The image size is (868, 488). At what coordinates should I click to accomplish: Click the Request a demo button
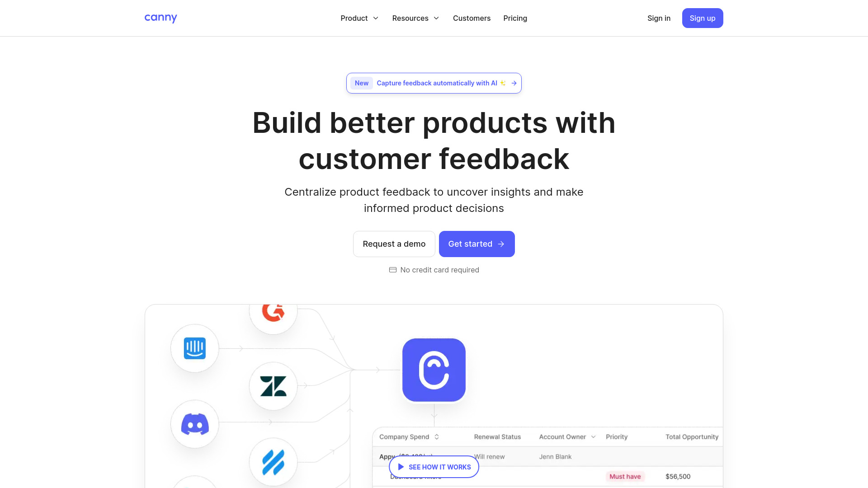click(x=394, y=244)
